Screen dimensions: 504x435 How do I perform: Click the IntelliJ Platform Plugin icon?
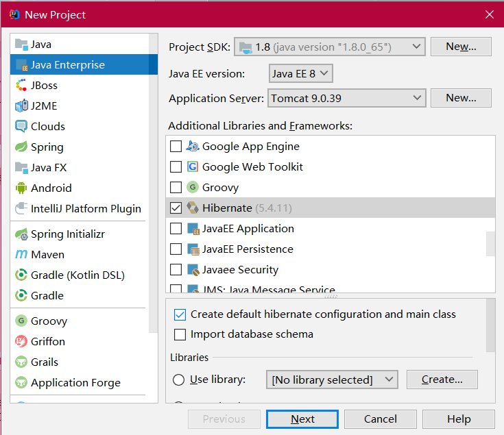(21, 209)
